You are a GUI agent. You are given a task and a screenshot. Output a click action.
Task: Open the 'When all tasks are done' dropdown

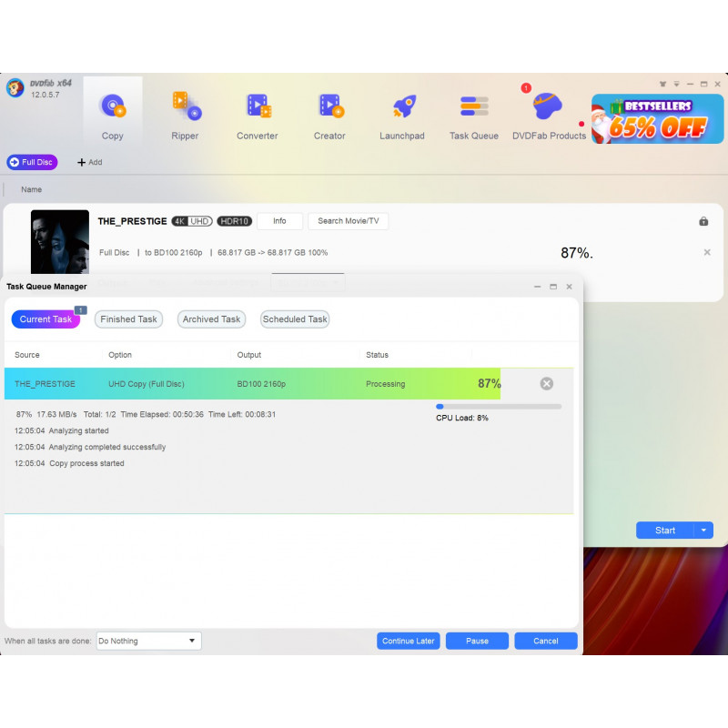[148, 641]
